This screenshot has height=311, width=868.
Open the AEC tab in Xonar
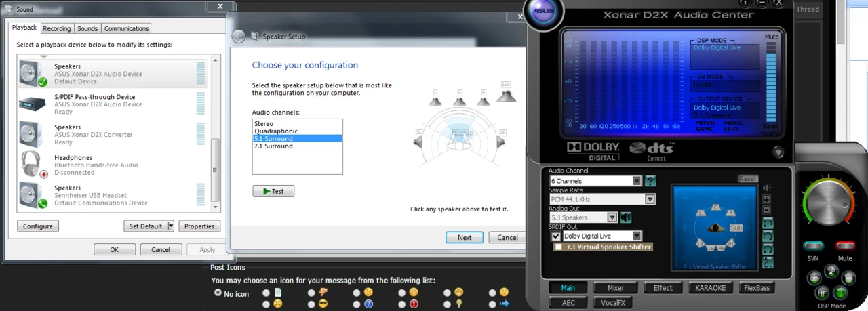click(x=568, y=303)
